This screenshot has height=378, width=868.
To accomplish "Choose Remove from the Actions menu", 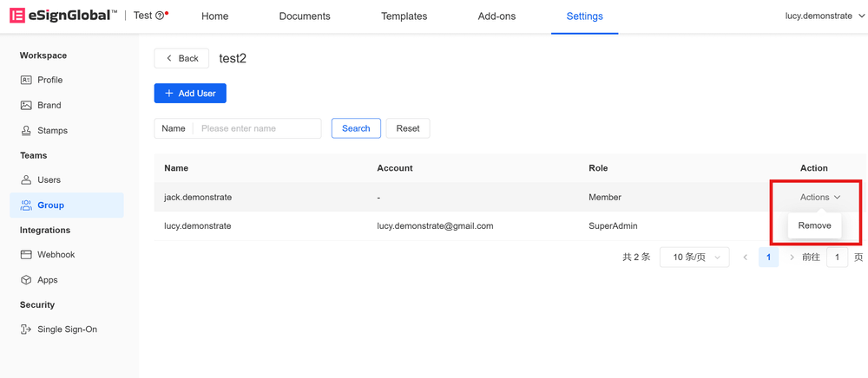I will (814, 225).
